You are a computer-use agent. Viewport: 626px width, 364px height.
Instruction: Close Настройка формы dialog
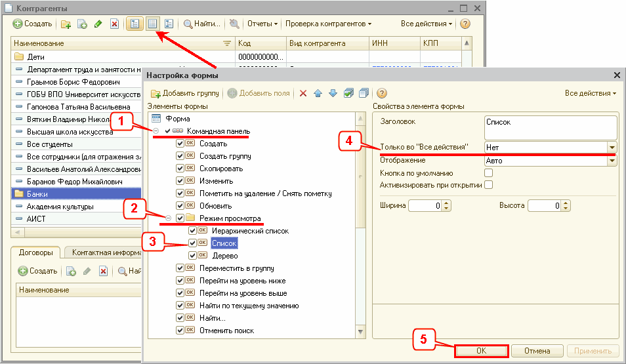617,75
